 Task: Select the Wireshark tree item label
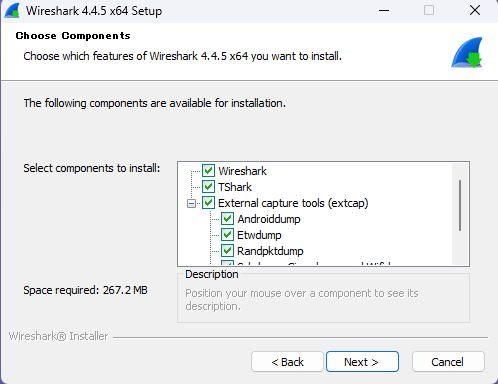pos(242,171)
